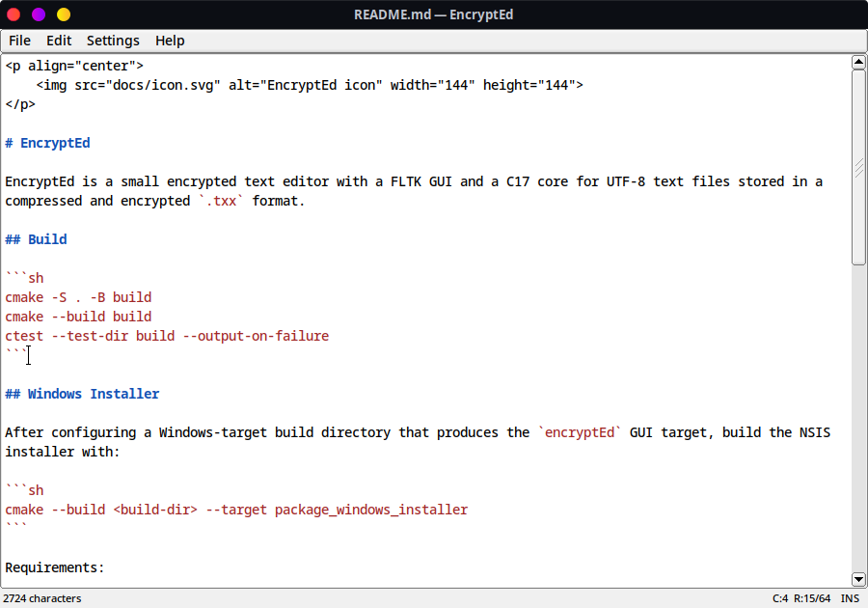
Task: Open the Edit menu
Action: pyautogui.click(x=59, y=41)
